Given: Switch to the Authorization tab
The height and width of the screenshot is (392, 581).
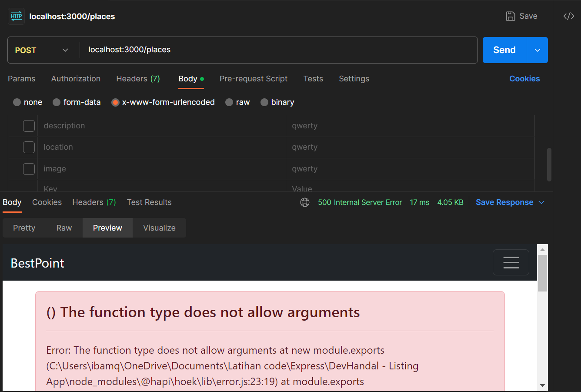Looking at the screenshot, I should pos(76,79).
